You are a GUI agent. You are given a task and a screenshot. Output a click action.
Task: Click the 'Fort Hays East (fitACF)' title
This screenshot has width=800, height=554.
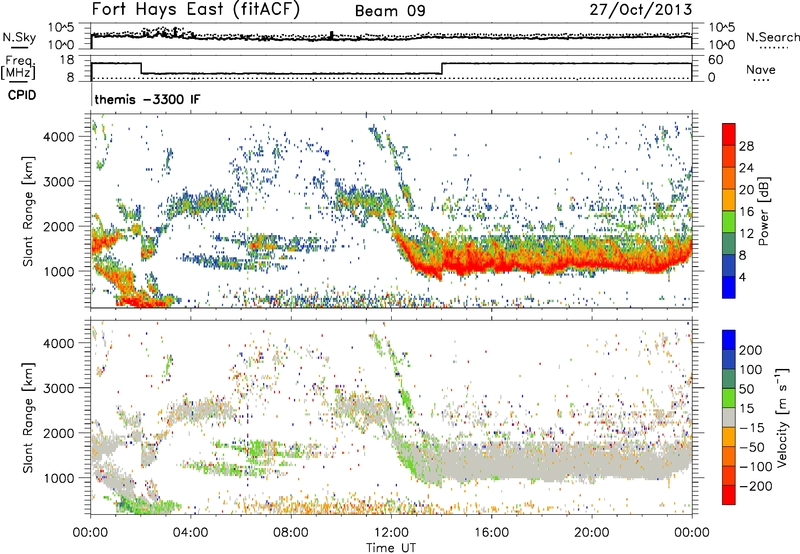coord(196,10)
